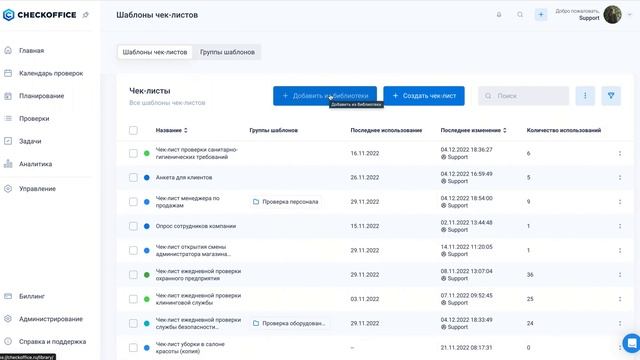Image resolution: width=640 pixels, height=360 pixels.
Task: Click the Администрирование gear icon
Action: tap(8, 319)
